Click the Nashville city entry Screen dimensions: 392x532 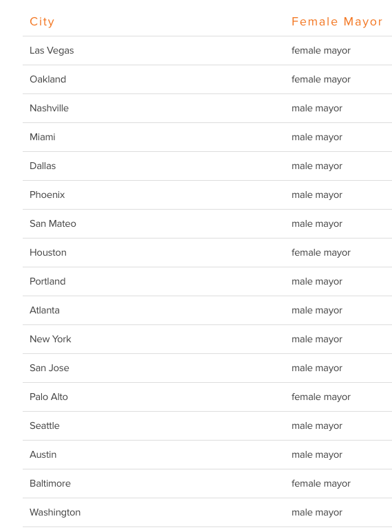pyautogui.click(x=50, y=108)
